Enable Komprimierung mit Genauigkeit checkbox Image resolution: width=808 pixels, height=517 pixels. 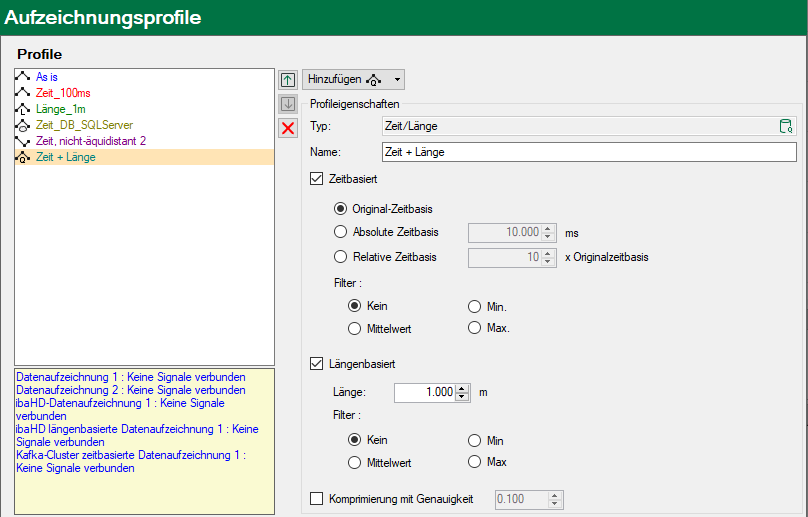point(317,498)
